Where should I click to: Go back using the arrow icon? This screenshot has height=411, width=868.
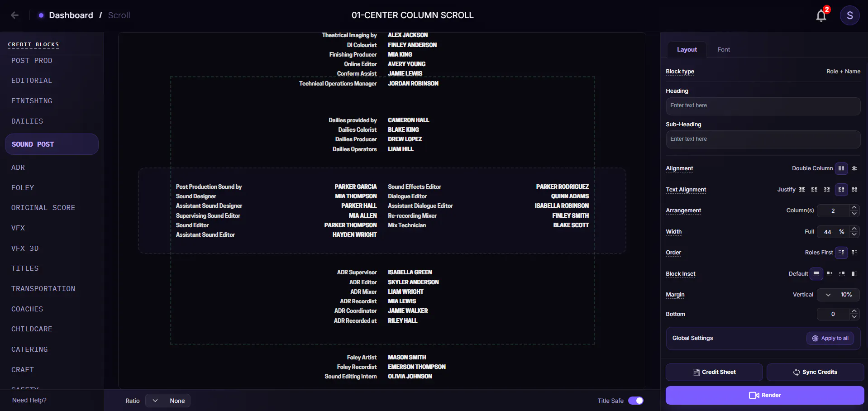click(14, 15)
